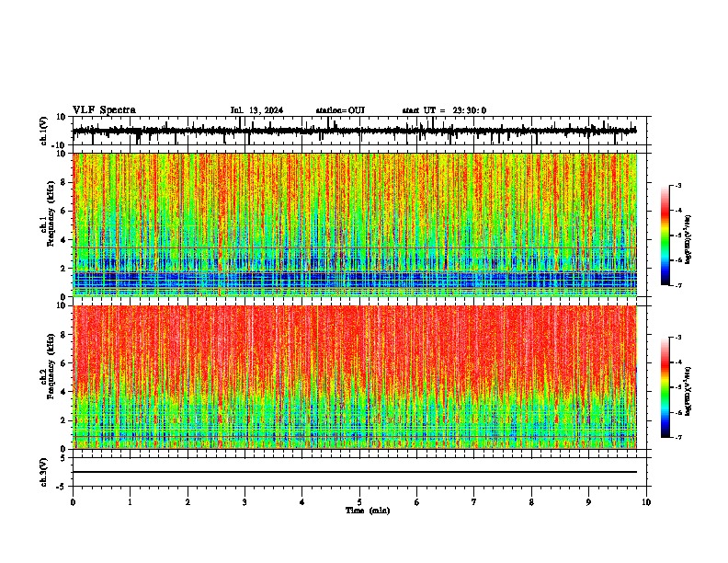Click inside the ch.2 spectrogram panel
This screenshot has height=563, width=728.
click(x=355, y=377)
